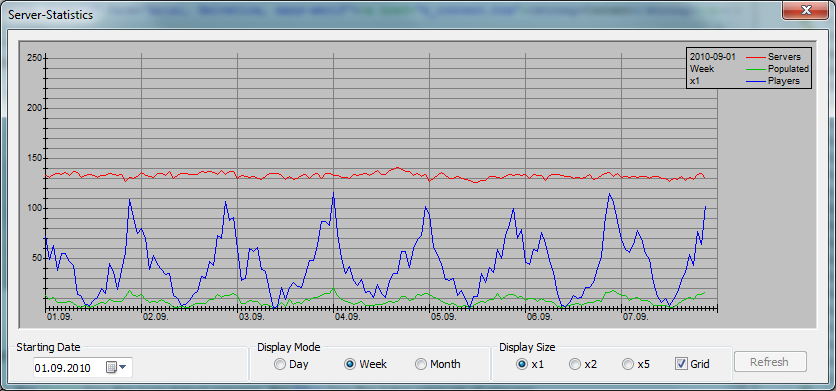836x391 pixels.
Task: Click the red Servers legend line
Action: [754, 57]
